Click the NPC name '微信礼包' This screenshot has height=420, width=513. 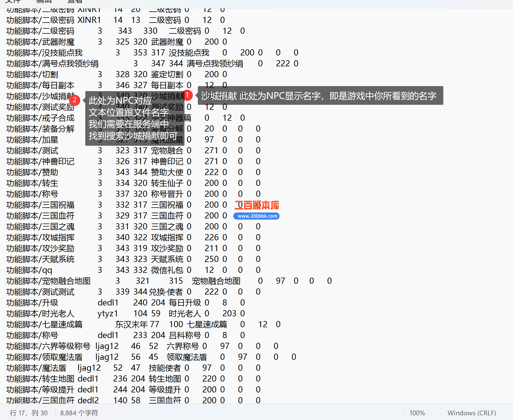pyautogui.click(x=167, y=270)
